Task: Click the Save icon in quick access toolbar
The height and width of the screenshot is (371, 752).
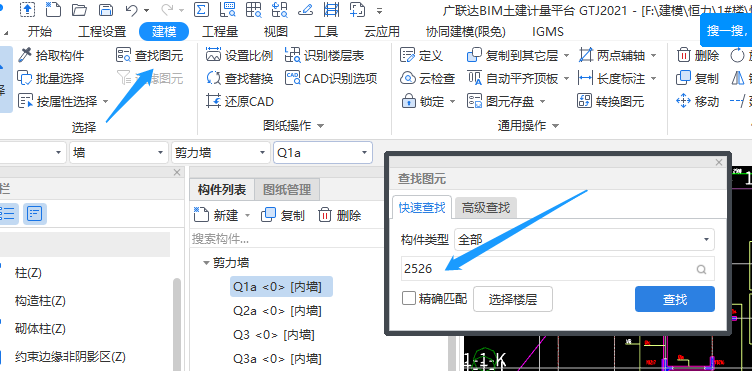Action: click(x=106, y=9)
